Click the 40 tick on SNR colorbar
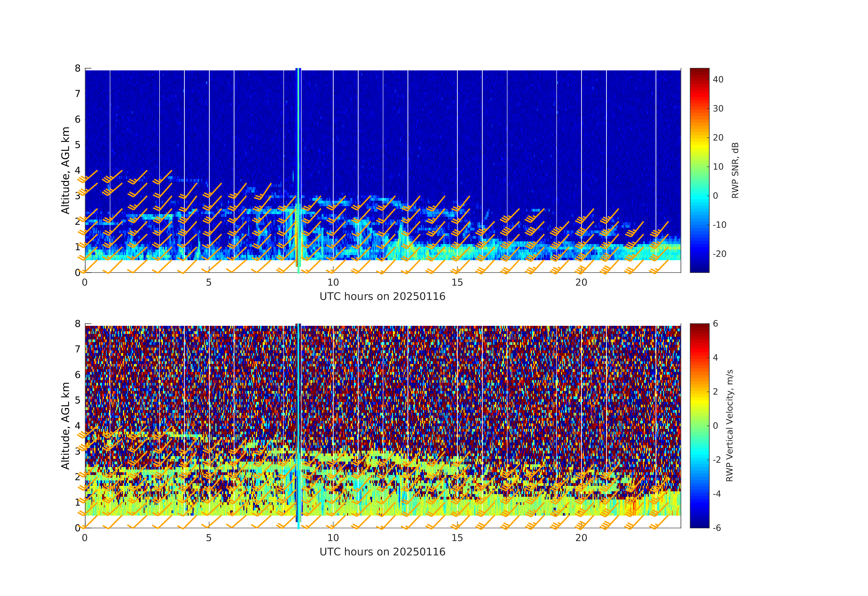 coord(718,80)
